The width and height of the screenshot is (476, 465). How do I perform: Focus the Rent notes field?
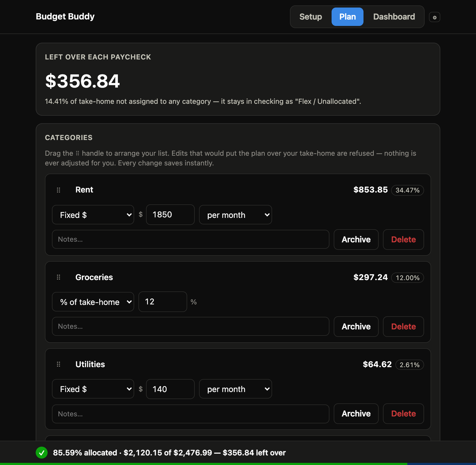pos(190,239)
